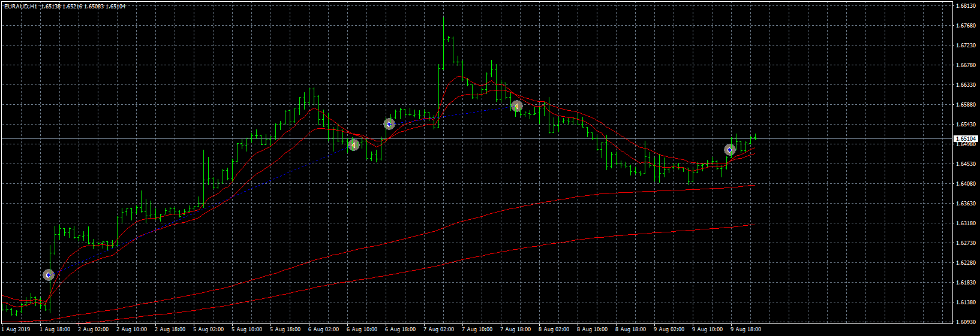Select the 1.62280 price scale label

coord(966,263)
